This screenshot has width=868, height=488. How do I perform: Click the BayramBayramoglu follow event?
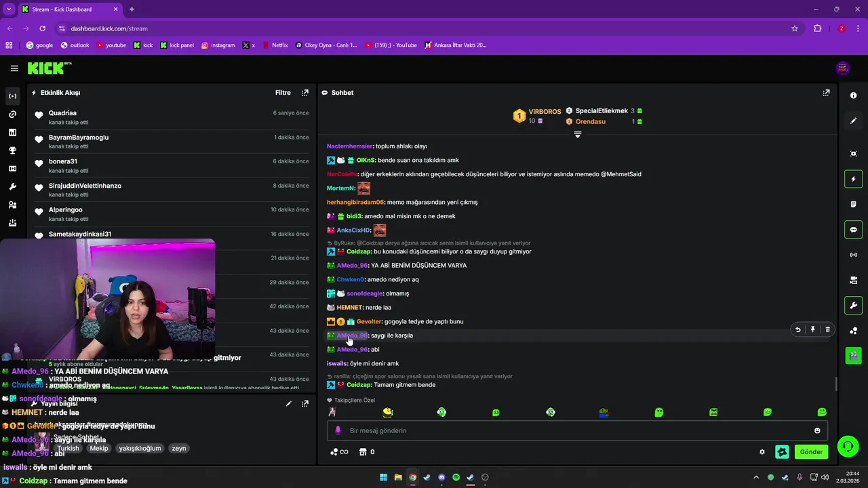point(172,142)
